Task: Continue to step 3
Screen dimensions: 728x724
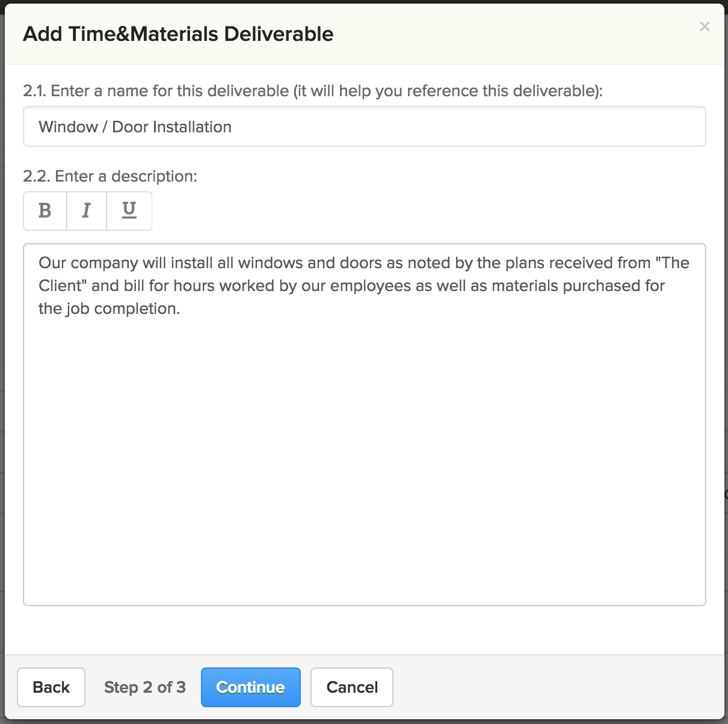Action: click(x=250, y=687)
